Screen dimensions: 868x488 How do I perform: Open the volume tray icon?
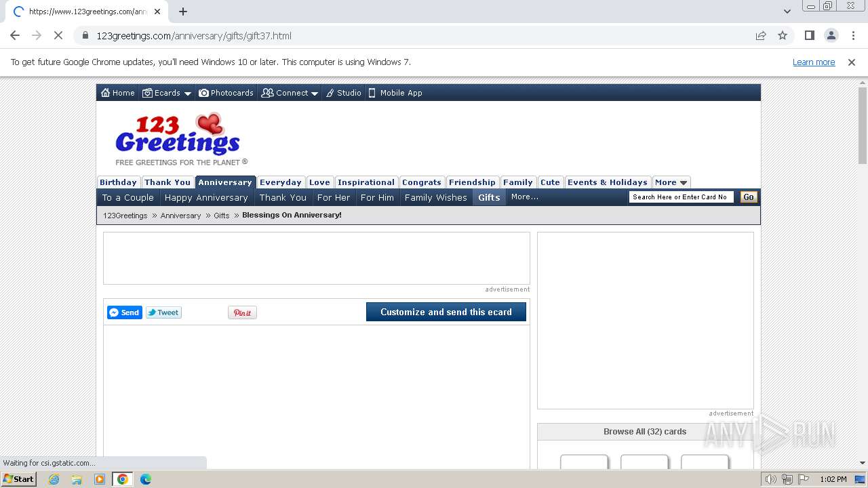tap(771, 479)
